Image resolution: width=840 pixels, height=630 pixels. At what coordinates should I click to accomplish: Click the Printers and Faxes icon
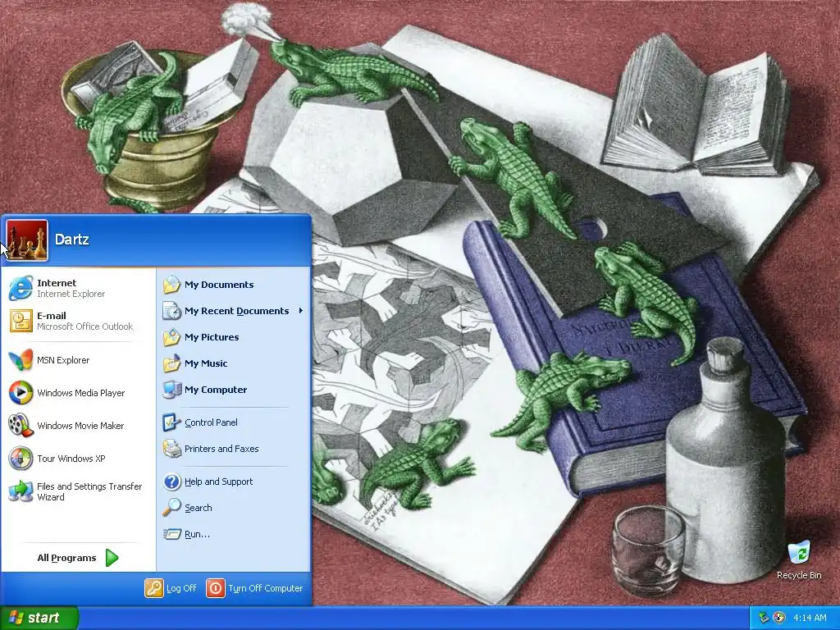click(x=172, y=449)
